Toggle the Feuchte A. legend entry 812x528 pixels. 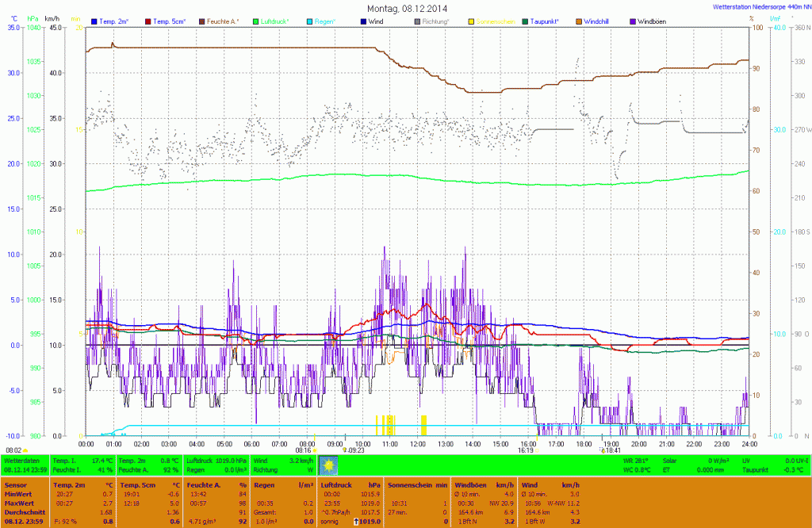pyautogui.click(x=224, y=21)
